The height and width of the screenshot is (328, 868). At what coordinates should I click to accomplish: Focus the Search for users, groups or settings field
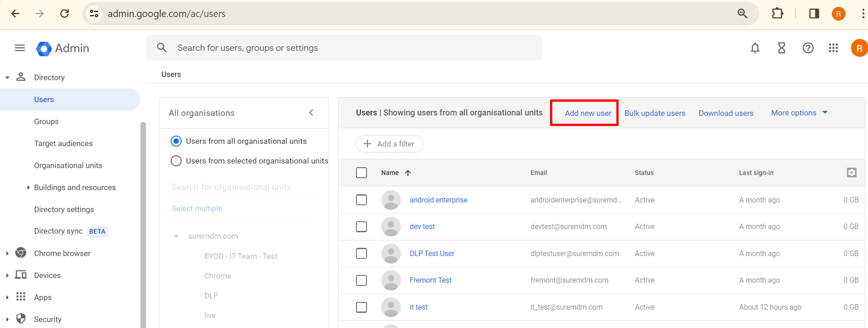point(344,48)
